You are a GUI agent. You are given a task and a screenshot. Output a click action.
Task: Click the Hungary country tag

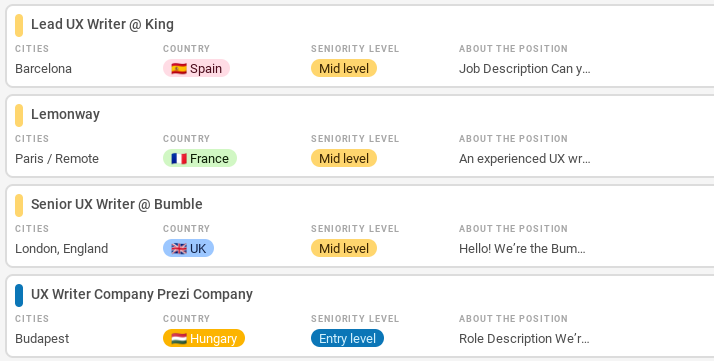tap(204, 339)
